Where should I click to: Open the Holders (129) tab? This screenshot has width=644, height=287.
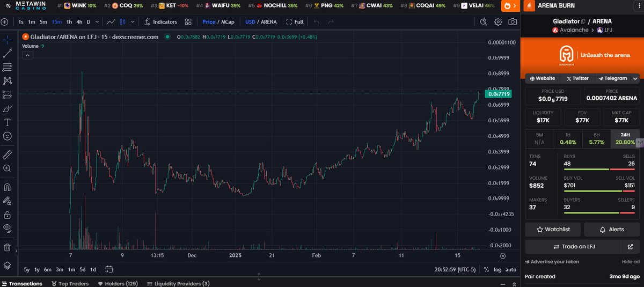point(118,283)
